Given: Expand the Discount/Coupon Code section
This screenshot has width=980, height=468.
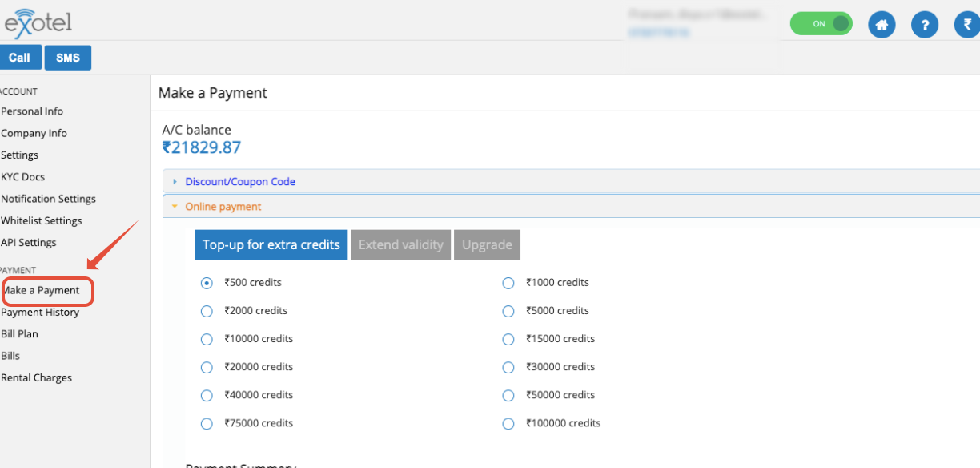Looking at the screenshot, I should (571, 182).
